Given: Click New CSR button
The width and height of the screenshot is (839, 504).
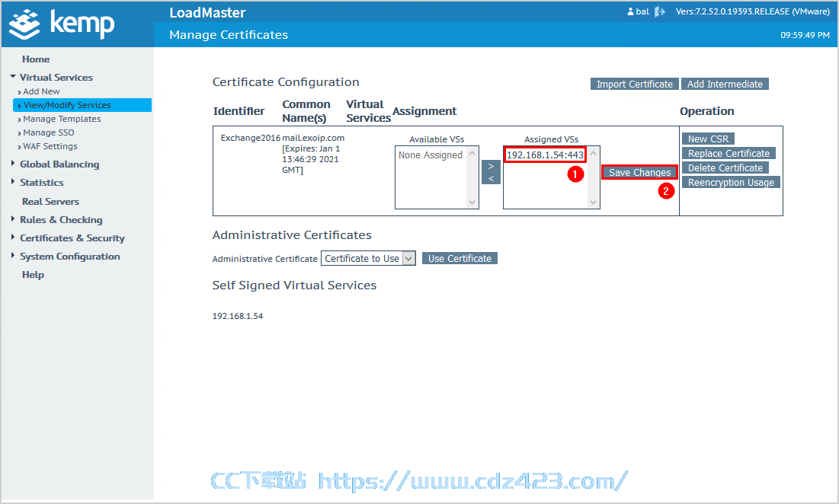Looking at the screenshot, I should [708, 139].
